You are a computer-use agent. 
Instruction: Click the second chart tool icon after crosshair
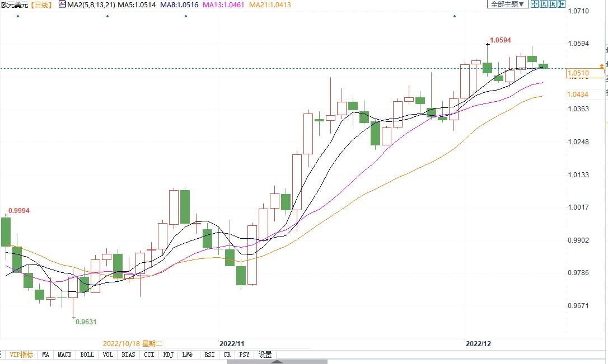pos(544,4)
